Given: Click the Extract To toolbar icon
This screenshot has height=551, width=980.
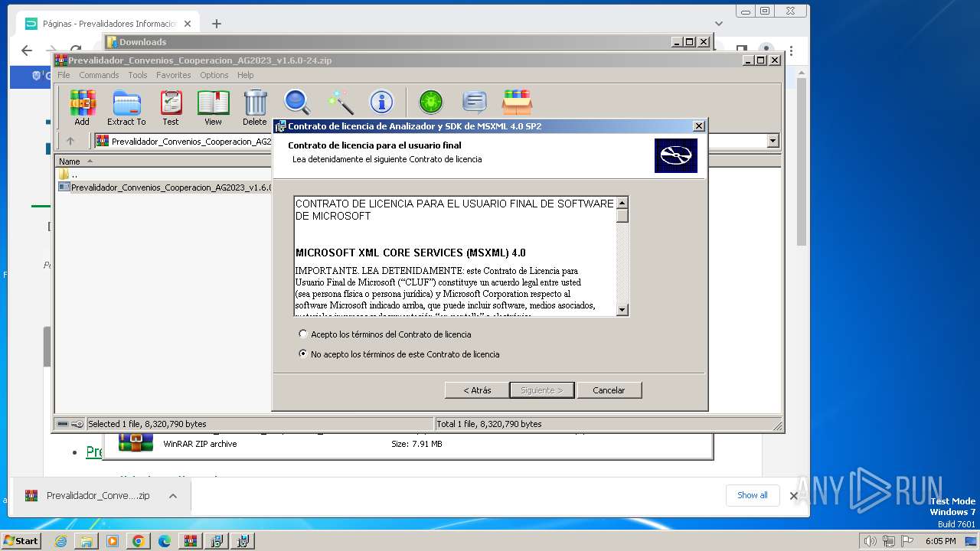Looking at the screenshot, I should point(126,107).
